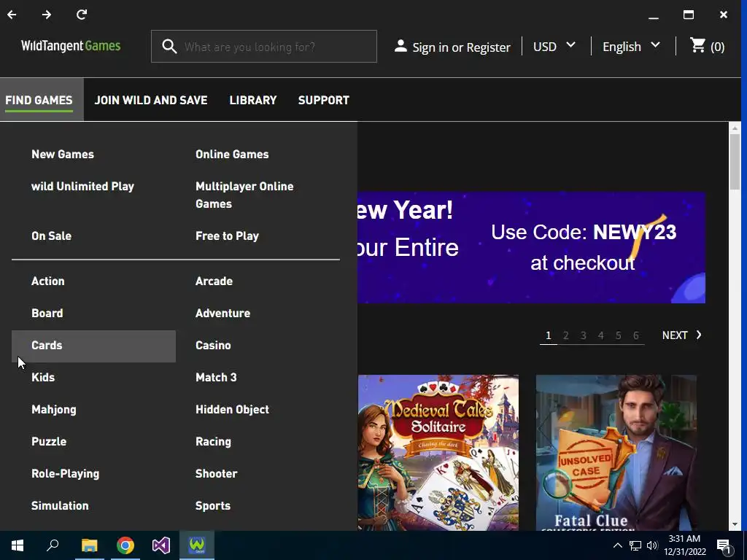Go back with the left arrow icon
This screenshot has height=560, width=747.
12,15
